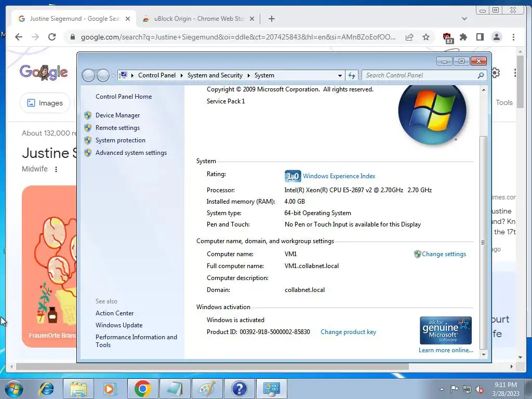Click the Control Panel forward button
The image size is (532, 399).
pyautogui.click(x=103, y=75)
